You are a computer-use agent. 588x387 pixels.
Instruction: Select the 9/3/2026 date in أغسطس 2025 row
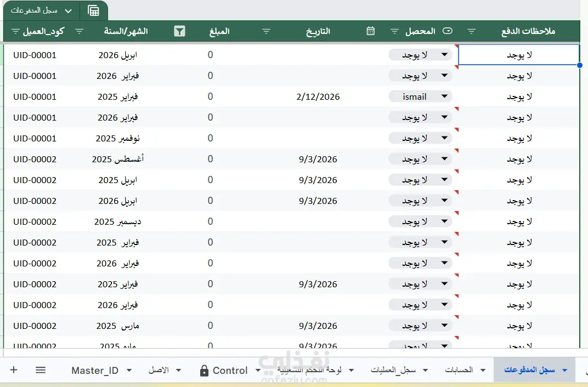(318, 159)
